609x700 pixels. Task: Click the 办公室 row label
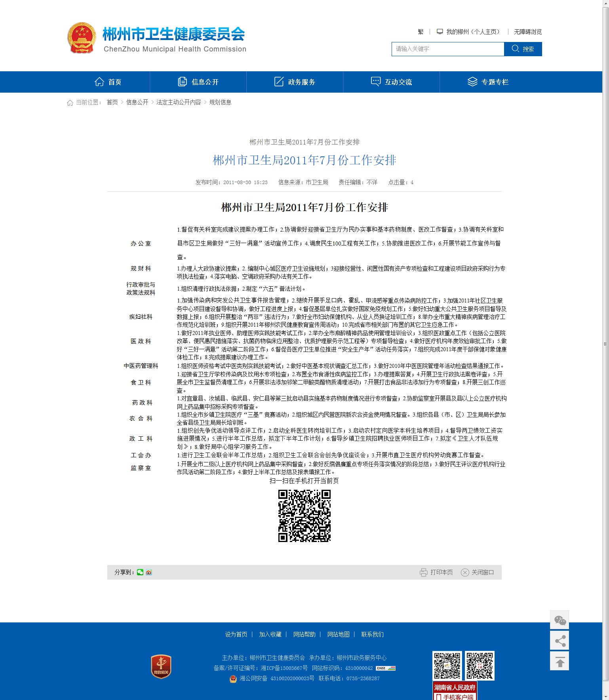141,243
